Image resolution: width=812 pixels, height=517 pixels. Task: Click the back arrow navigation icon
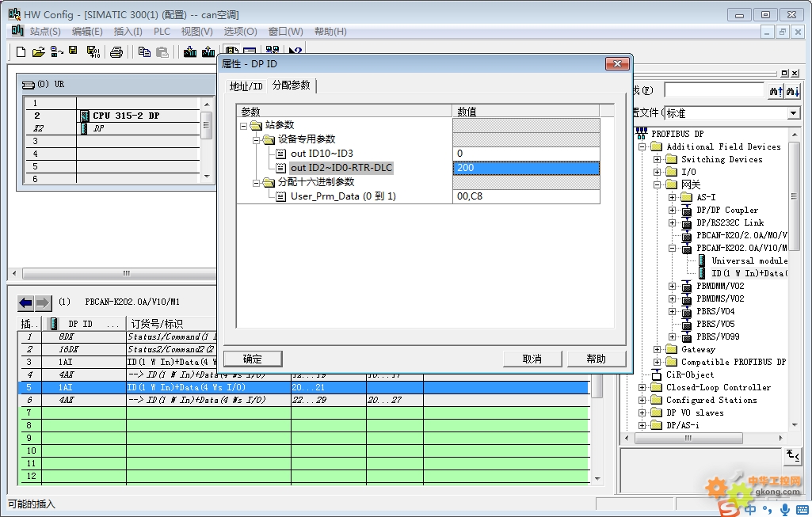pyautogui.click(x=25, y=302)
